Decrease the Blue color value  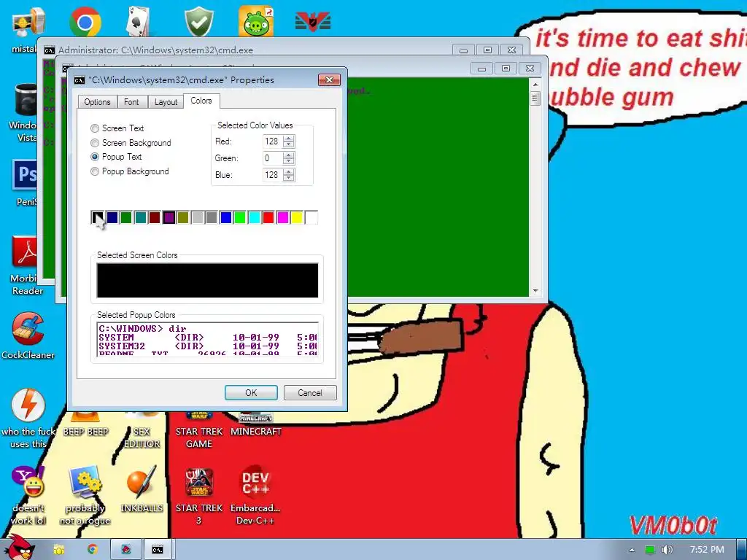289,178
